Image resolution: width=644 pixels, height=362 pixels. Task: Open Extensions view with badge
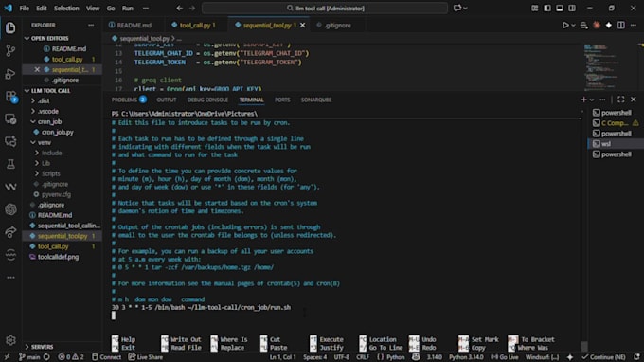pyautogui.click(x=10, y=97)
